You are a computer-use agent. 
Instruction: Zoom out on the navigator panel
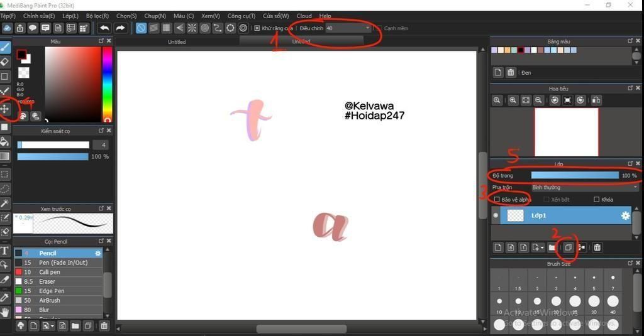point(538,100)
